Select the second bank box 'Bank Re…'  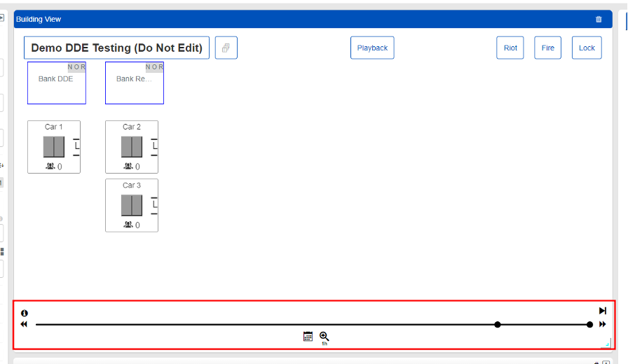(x=134, y=83)
